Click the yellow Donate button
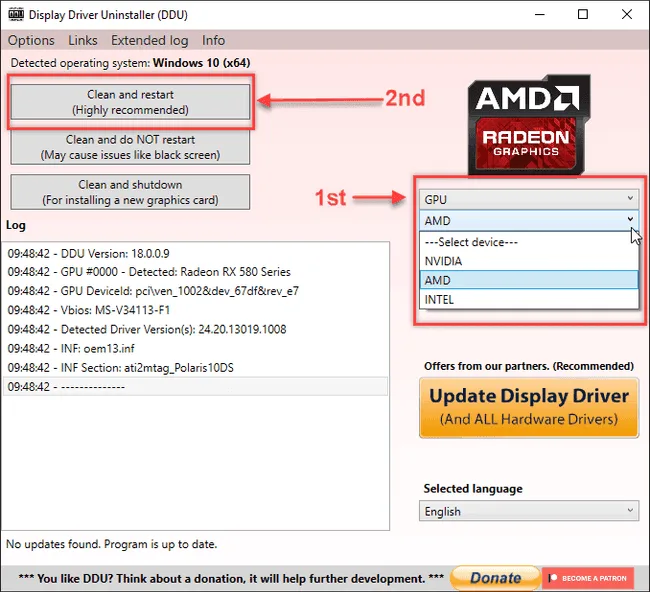 [495, 578]
